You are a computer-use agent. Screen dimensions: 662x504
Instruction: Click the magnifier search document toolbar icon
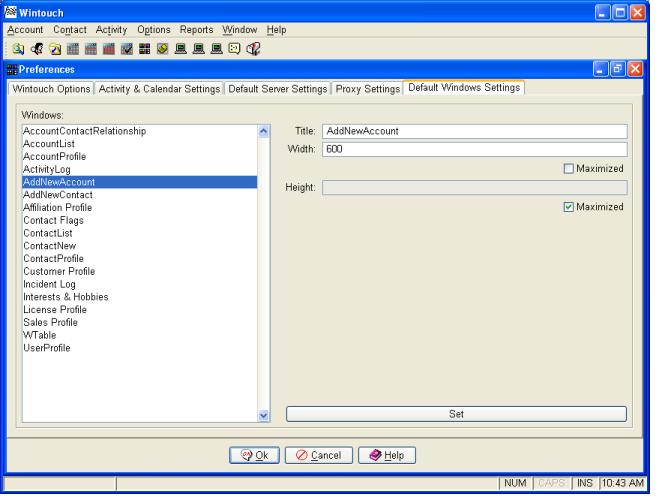(x=18, y=49)
